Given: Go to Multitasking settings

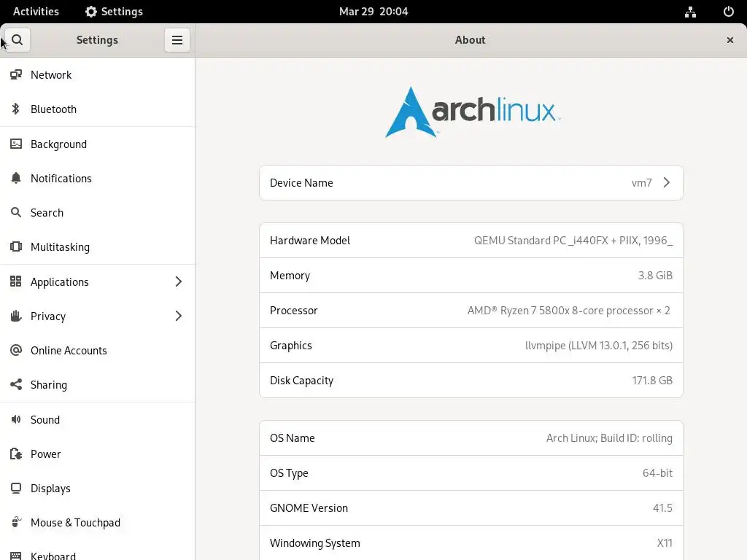Looking at the screenshot, I should pos(98,246).
